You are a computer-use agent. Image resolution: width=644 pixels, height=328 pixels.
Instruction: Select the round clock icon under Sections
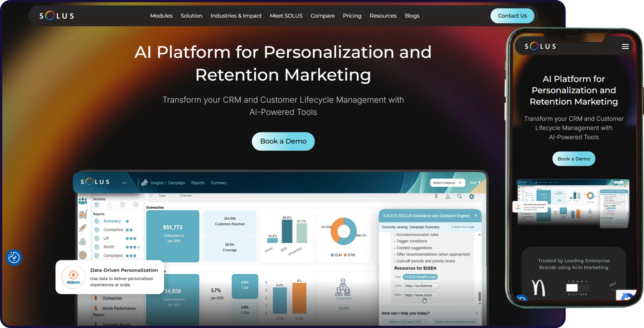97,205
